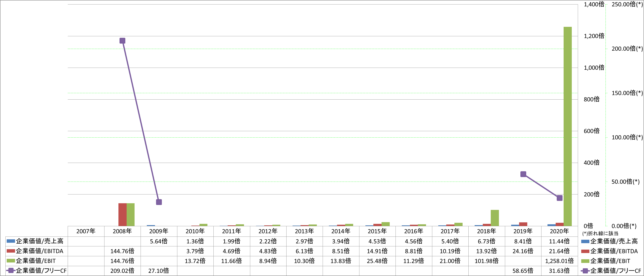The height and width of the screenshot is (276, 644).
Task: Click red 企業価値/EBITDA swatch in left legend
Action: pos(11,251)
